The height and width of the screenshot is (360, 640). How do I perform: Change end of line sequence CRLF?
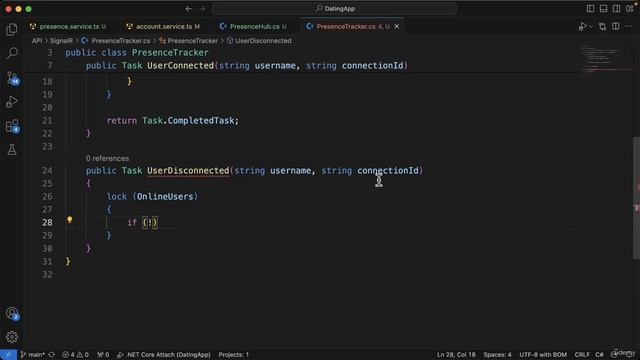[x=582, y=355]
